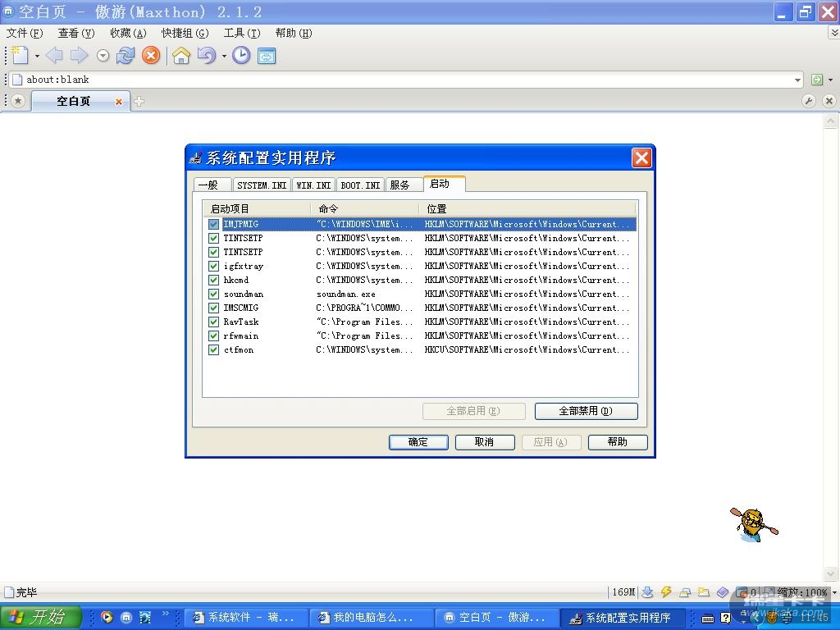Click the 位置 column header

(527, 209)
